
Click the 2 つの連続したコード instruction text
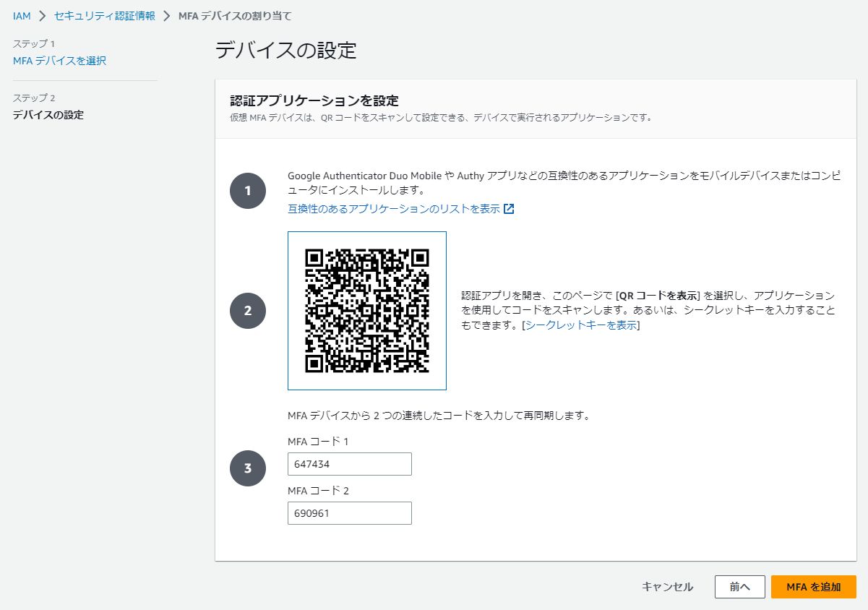(x=439, y=416)
